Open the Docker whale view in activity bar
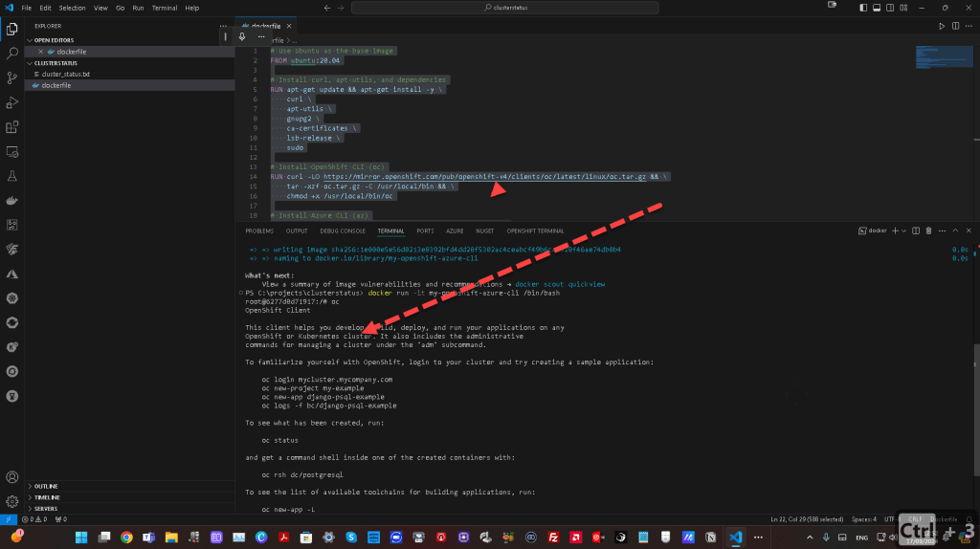 pyautogui.click(x=11, y=201)
